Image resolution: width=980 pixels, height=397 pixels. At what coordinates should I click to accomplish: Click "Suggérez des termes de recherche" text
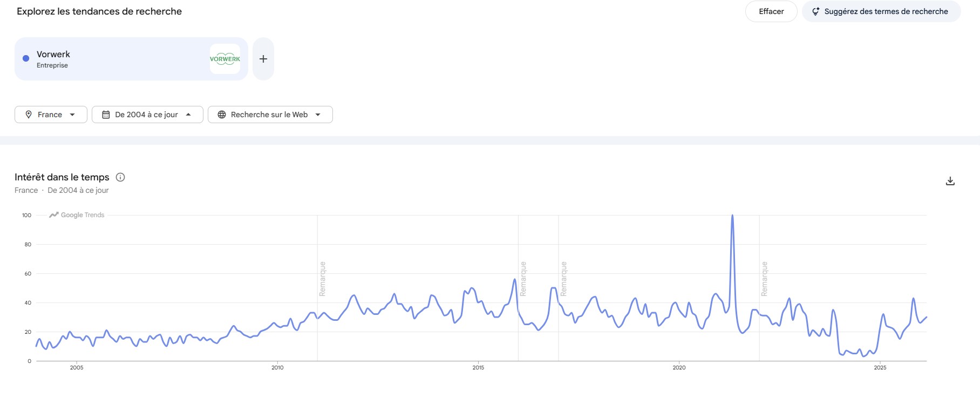point(886,11)
